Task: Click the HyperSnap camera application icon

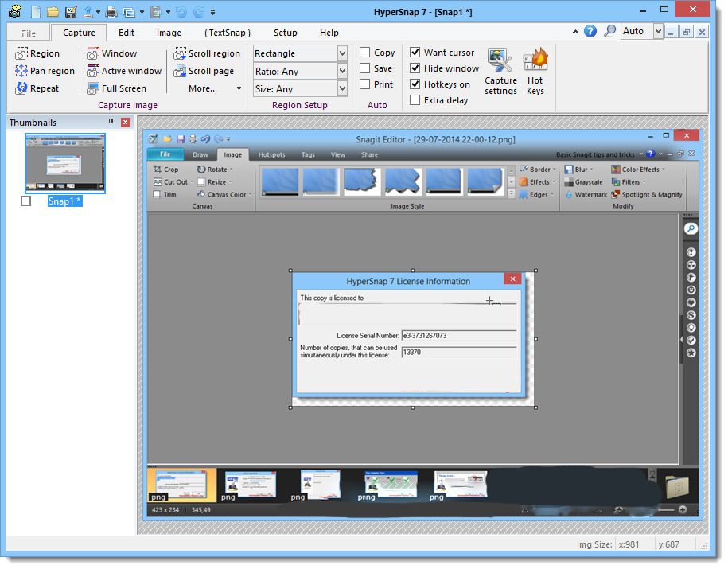Action: pos(15,11)
